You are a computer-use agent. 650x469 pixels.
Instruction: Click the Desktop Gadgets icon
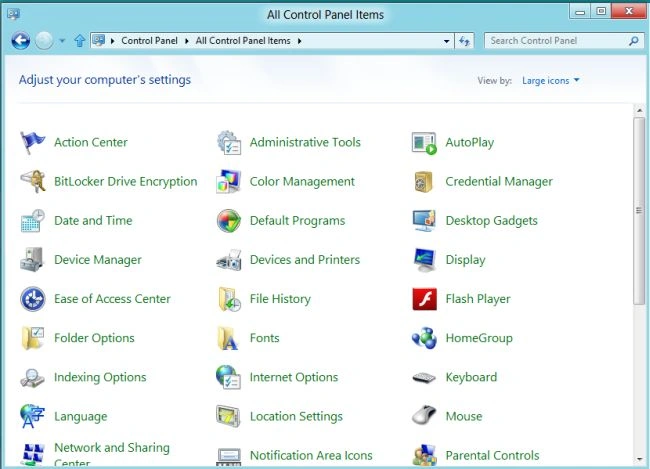(424, 221)
